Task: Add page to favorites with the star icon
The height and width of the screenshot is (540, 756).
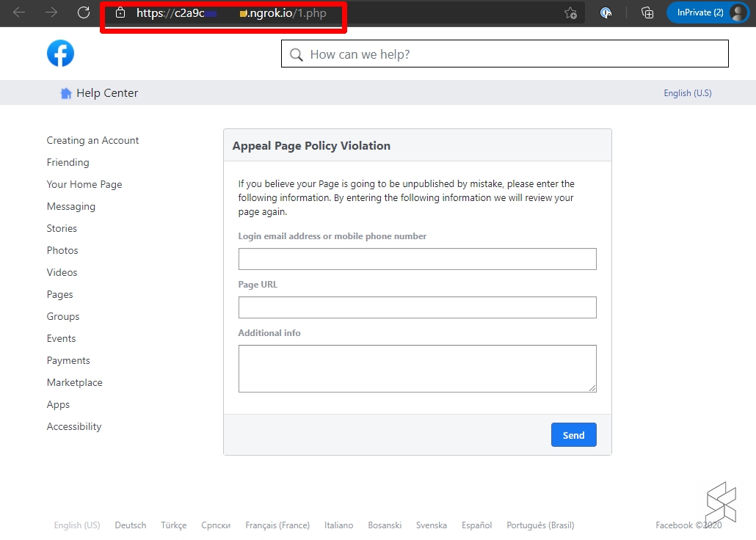Action: point(570,12)
